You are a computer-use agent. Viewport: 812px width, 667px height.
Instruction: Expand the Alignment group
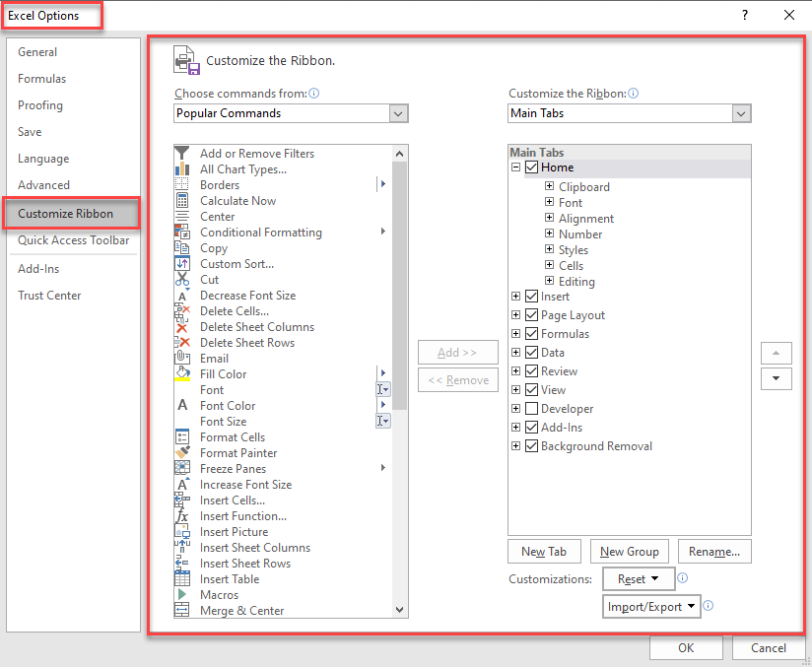pos(550,218)
